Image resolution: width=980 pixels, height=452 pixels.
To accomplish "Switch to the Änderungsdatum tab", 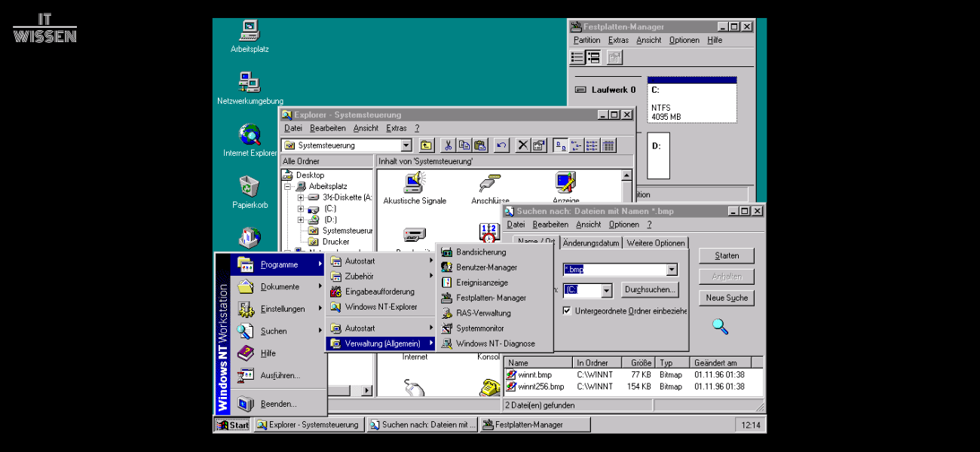I will [591, 243].
